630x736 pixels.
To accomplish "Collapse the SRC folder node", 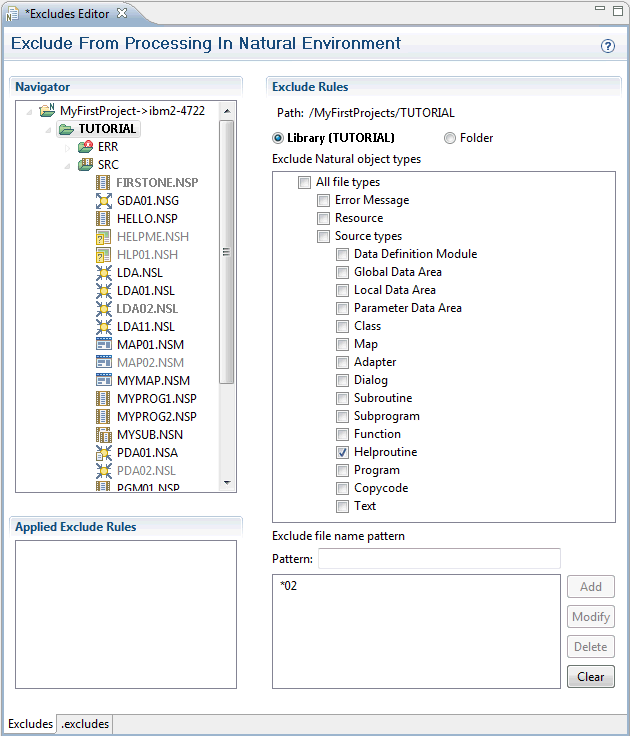I will (67, 165).
